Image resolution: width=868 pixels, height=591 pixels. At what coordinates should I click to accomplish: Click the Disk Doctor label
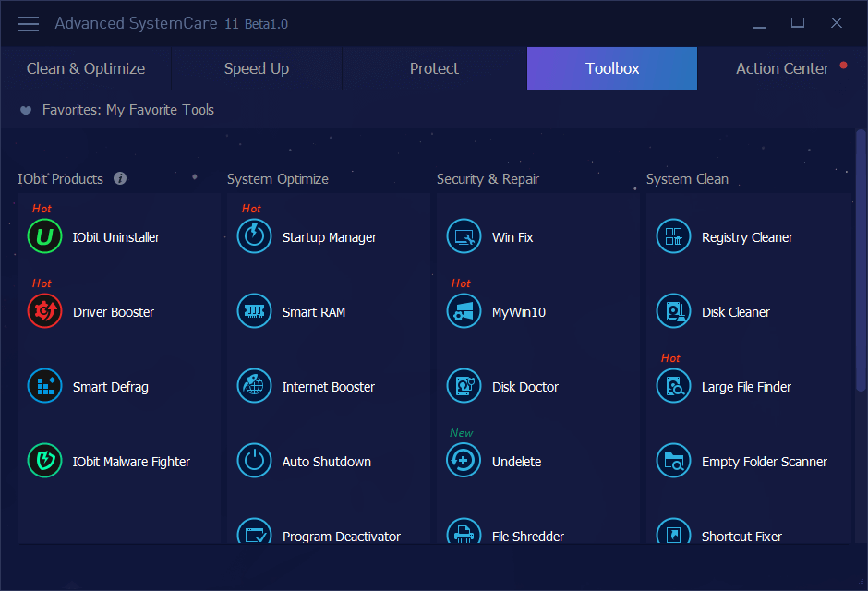[525, 387]
